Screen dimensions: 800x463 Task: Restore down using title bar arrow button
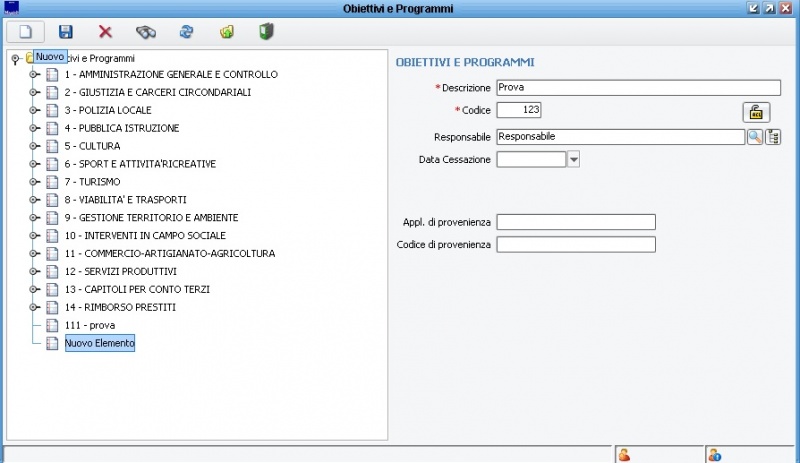click(x=753, y=8)
